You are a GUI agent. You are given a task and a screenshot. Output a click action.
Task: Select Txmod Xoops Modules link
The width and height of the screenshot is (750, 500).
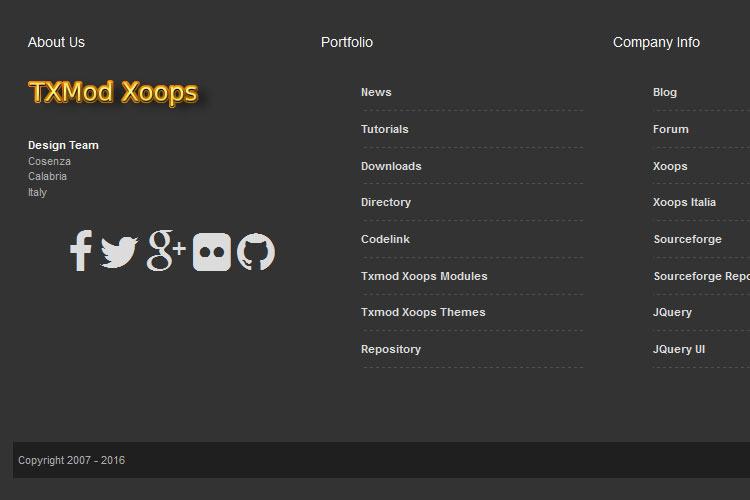(x=424, y=276)
